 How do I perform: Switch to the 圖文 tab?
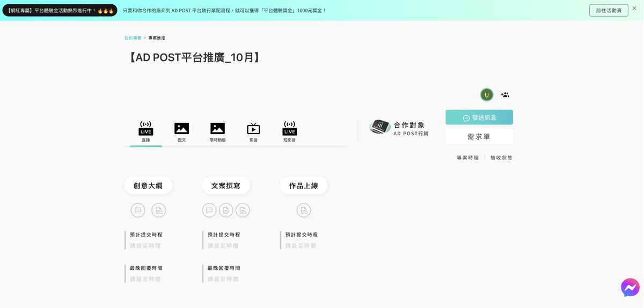click(x=181, y=132)
